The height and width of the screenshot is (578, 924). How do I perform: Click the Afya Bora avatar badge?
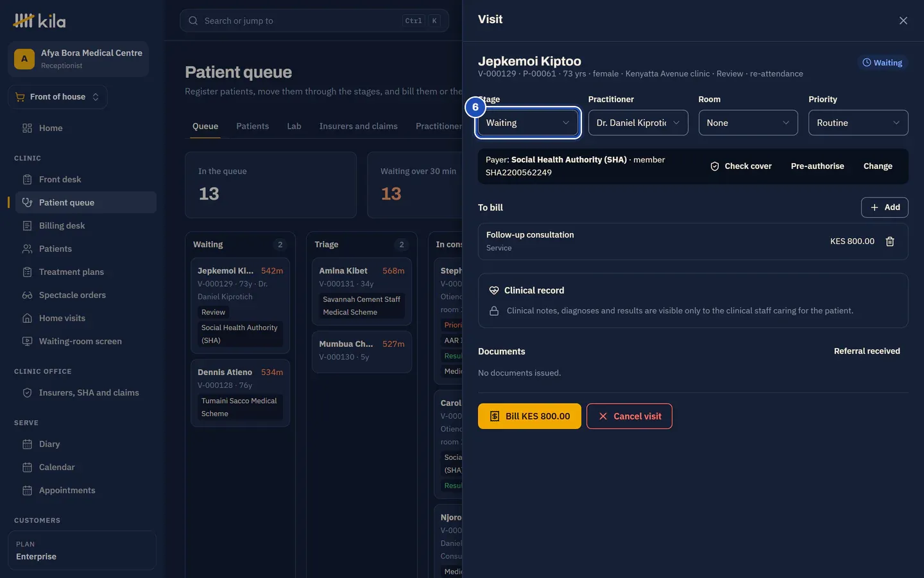click(x=24, y=59)
